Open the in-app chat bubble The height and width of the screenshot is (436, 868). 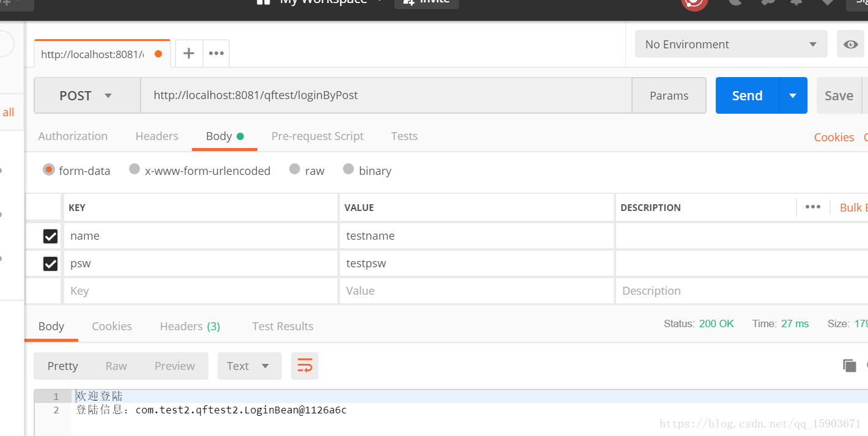(766, 2)
